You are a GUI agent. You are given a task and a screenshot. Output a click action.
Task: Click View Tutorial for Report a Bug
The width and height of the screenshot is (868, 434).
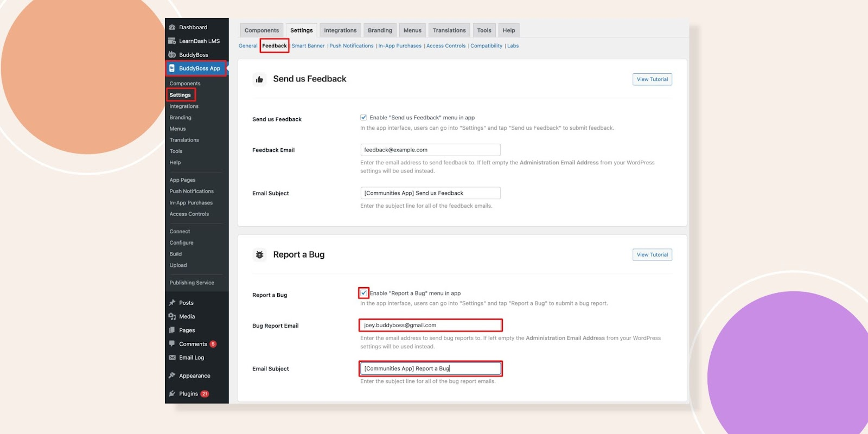[652, 254]
